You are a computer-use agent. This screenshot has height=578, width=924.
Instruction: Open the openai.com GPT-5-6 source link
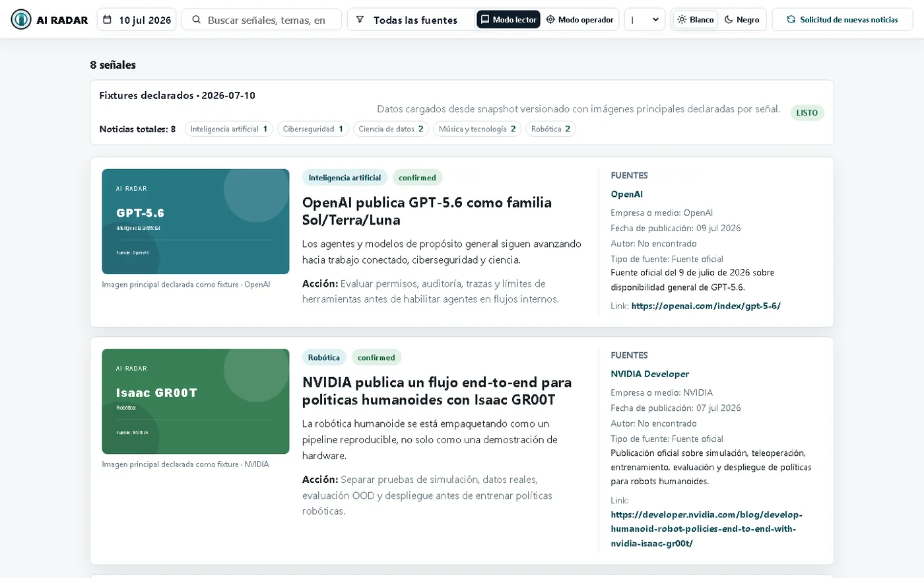(706, 306)
